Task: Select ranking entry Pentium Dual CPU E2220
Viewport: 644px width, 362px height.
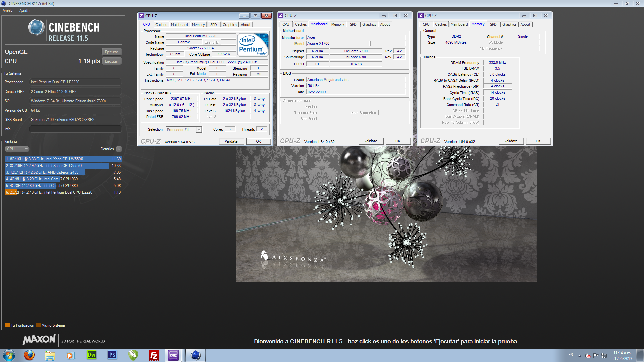Action: coord(63,192)
